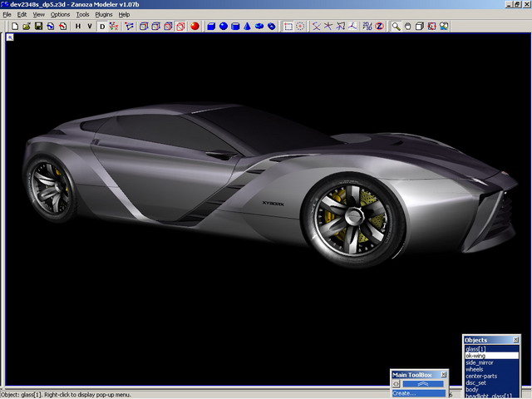Click the red Z icon in toolbar
The width and height of the screenshot is (532, 399).
(x=379, y=26)
